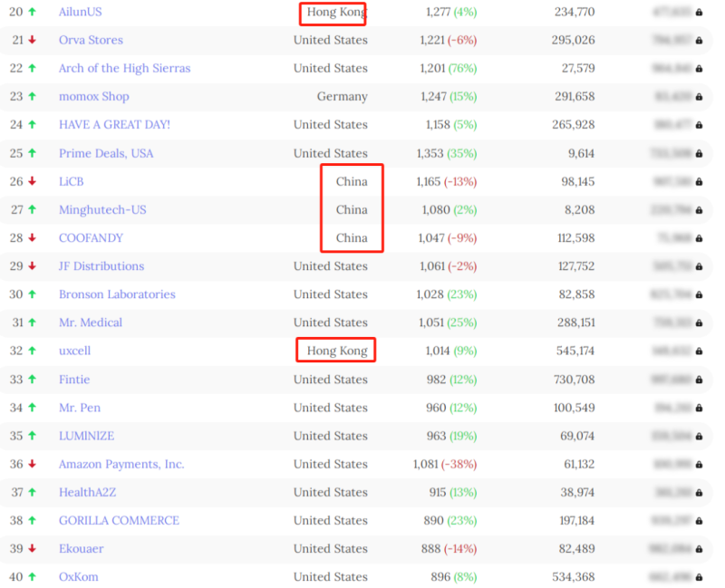Click the lock icon in the uxcell row
Screen dimensions: 725x588
699,351
